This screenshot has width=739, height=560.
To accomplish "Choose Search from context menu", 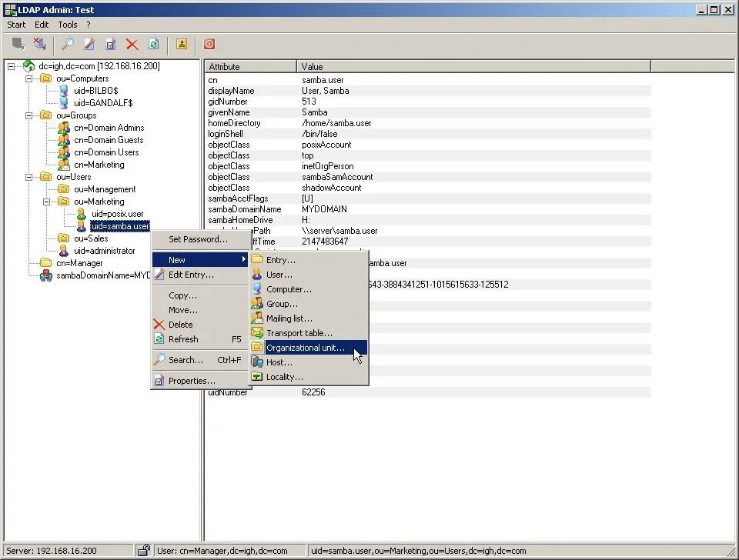I will [x=200, y=360].
